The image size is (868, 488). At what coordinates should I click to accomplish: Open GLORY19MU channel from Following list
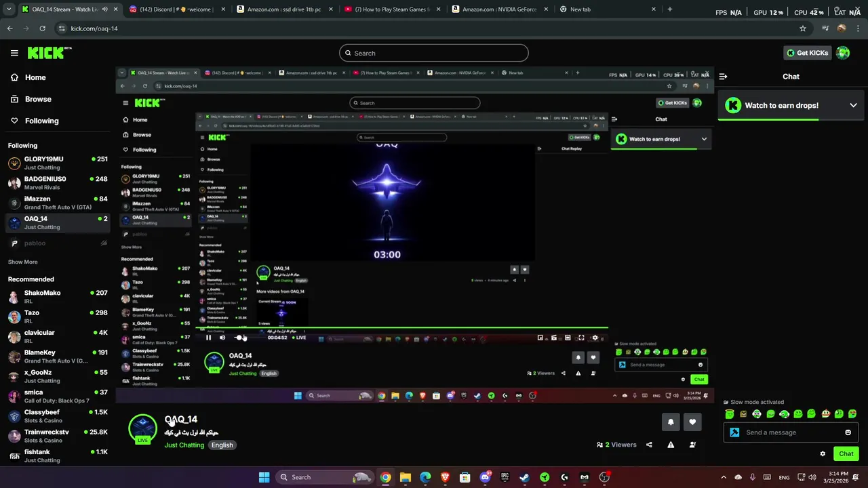(58, 163)
